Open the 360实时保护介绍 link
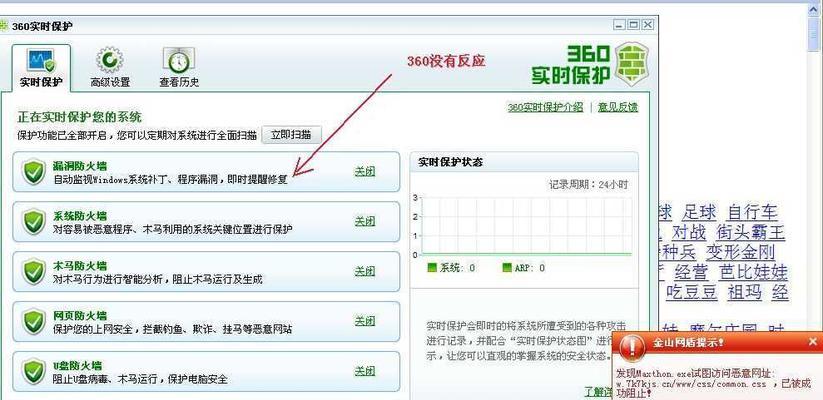 545,107
